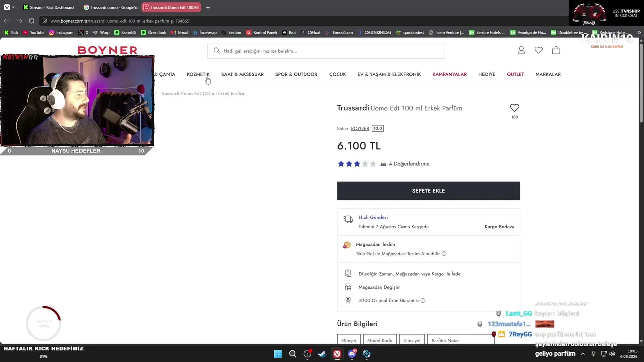This screenshot has width=644, height=362.
Task: Open a new browser tab
Action: pyautogui.click(x=208, y=7)
